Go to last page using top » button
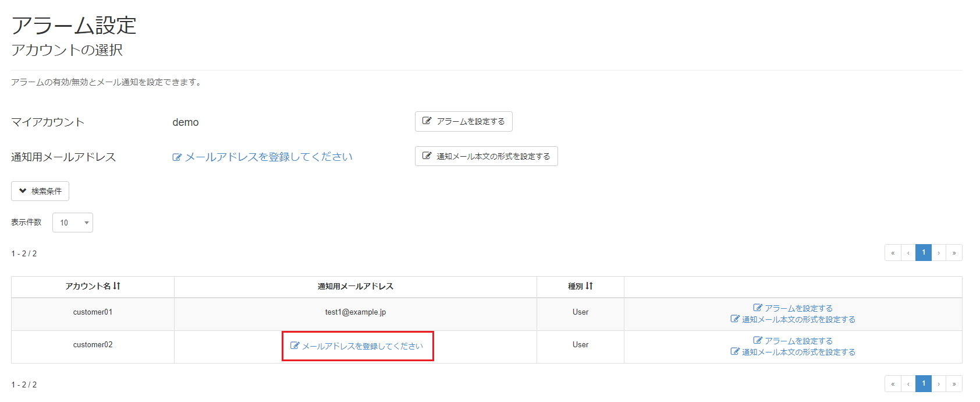The width and height of the screenshot is (980, 402). 954,253
